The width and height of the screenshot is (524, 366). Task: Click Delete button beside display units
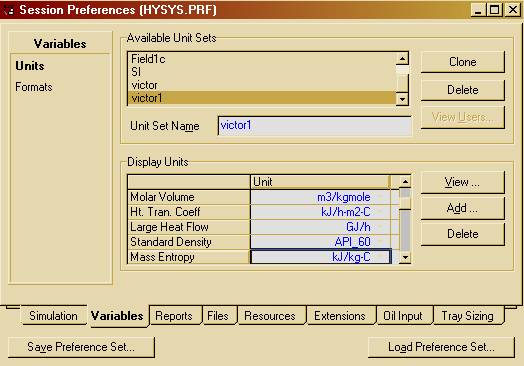point(463,234)
